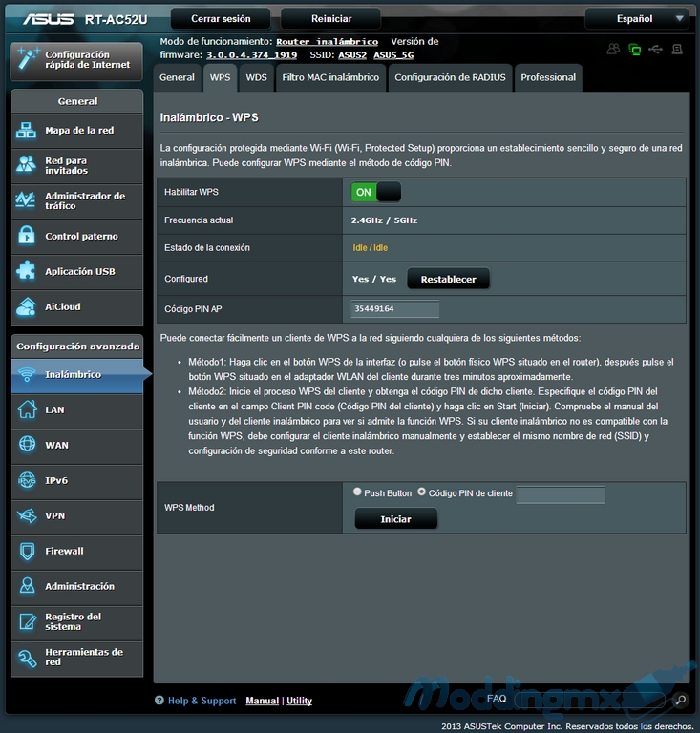This screenshot has width=700, height=733.
Task: Click Restablecer to reset WPS configuration
Action: tap(448, 279)
